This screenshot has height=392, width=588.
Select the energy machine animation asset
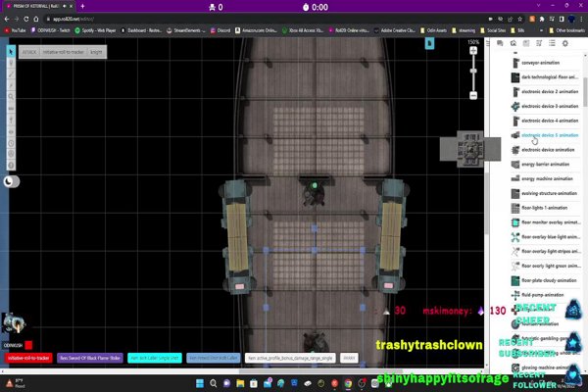pyautogui.click(x=546, y=179)
